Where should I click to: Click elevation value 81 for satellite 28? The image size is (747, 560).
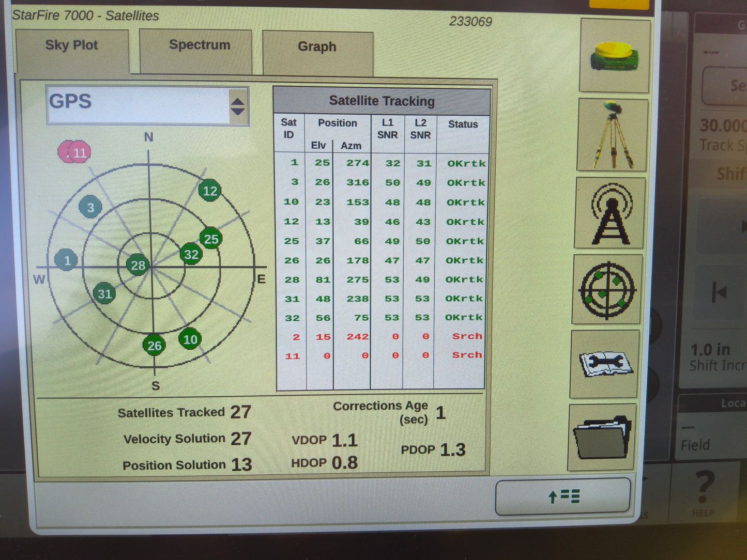tap(323, 279)
